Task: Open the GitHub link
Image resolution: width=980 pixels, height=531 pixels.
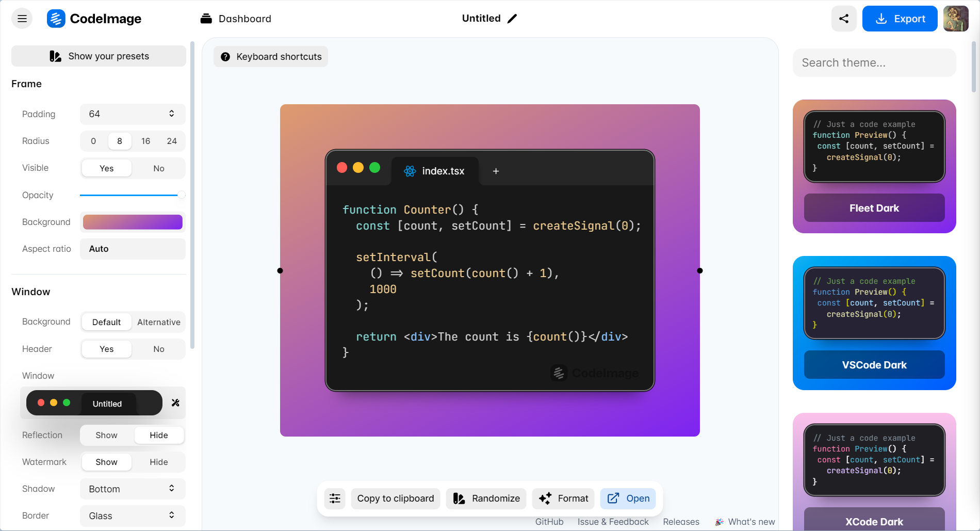Action: 549,522
